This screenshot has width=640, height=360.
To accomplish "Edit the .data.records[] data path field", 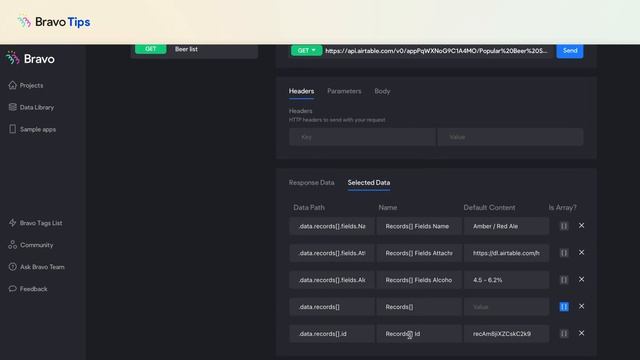I will click(332, 307).
